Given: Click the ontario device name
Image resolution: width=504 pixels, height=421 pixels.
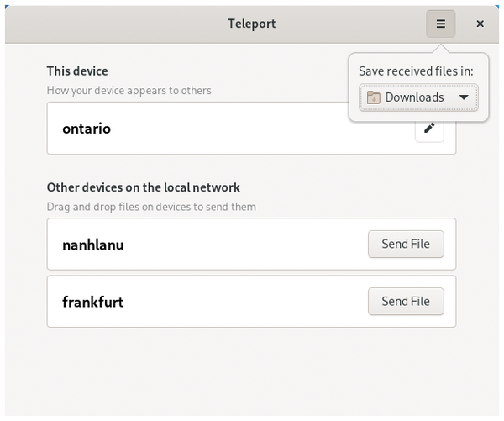Looking at the screenshot, I should coord(87,129).
